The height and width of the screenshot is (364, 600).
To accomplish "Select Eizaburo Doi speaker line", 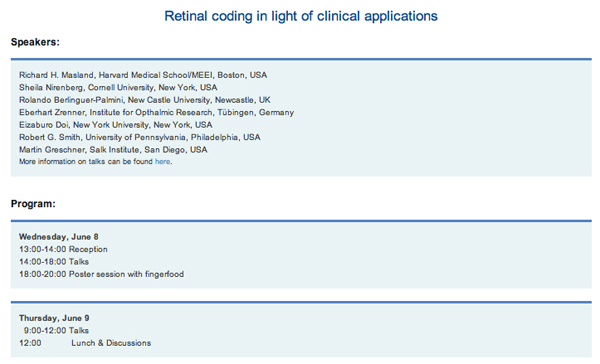I will tap(116, 125).
